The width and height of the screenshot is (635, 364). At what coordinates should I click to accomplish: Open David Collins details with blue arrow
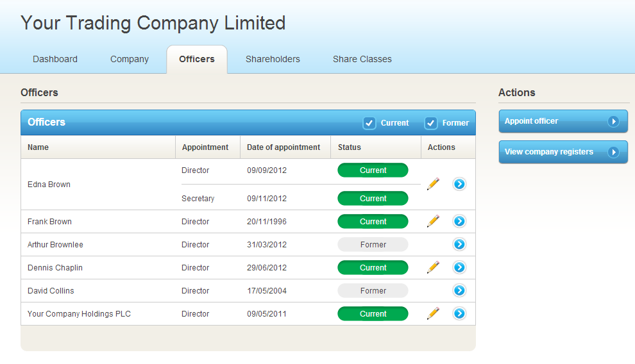(459, 290)
